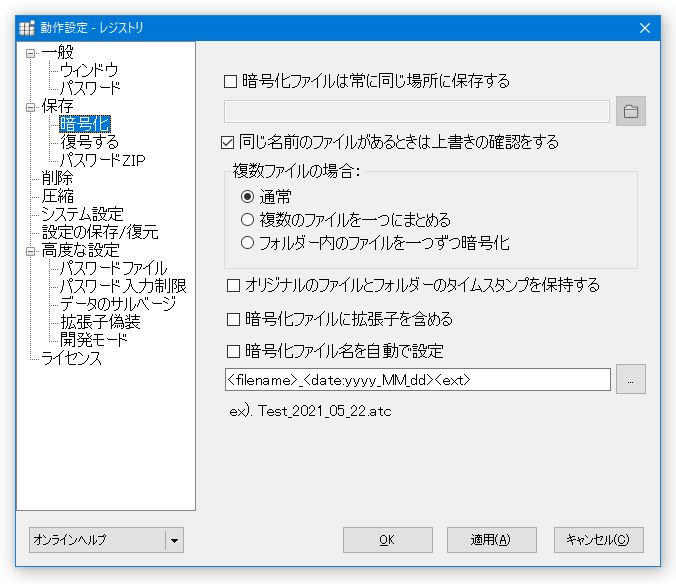Select 高度な設定 tree item
Viewport: 676px width, 584px height.
pyautogui.click(x=81, y=250)
